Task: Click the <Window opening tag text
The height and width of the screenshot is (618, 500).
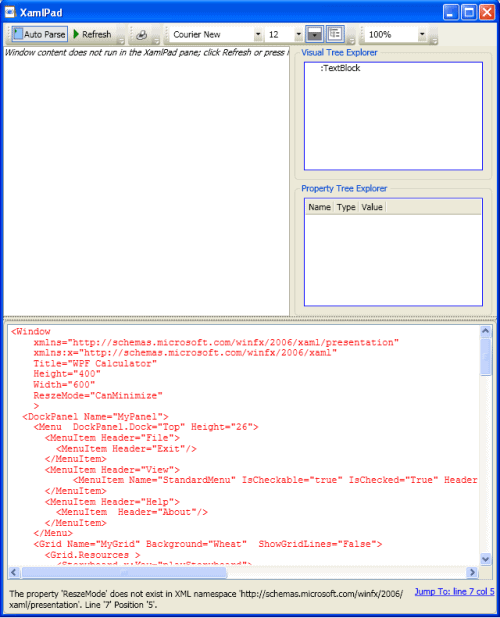Action: [31, 331]
